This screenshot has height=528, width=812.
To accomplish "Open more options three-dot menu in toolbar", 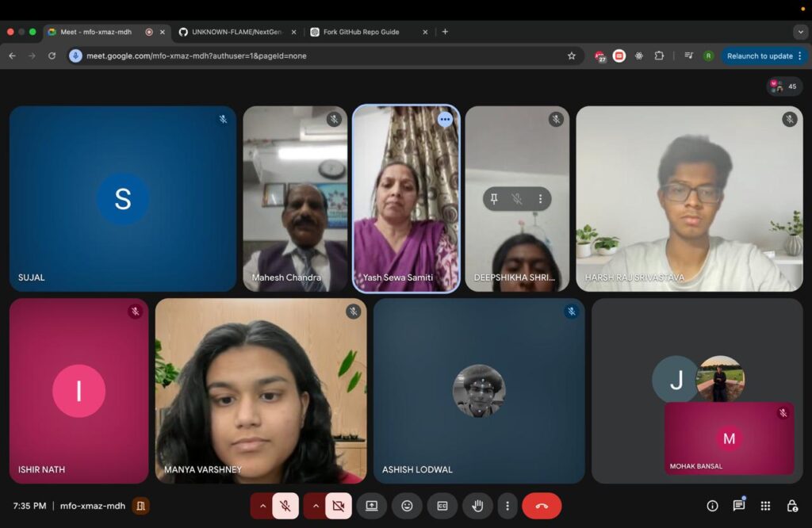I will tap(507, 506).
